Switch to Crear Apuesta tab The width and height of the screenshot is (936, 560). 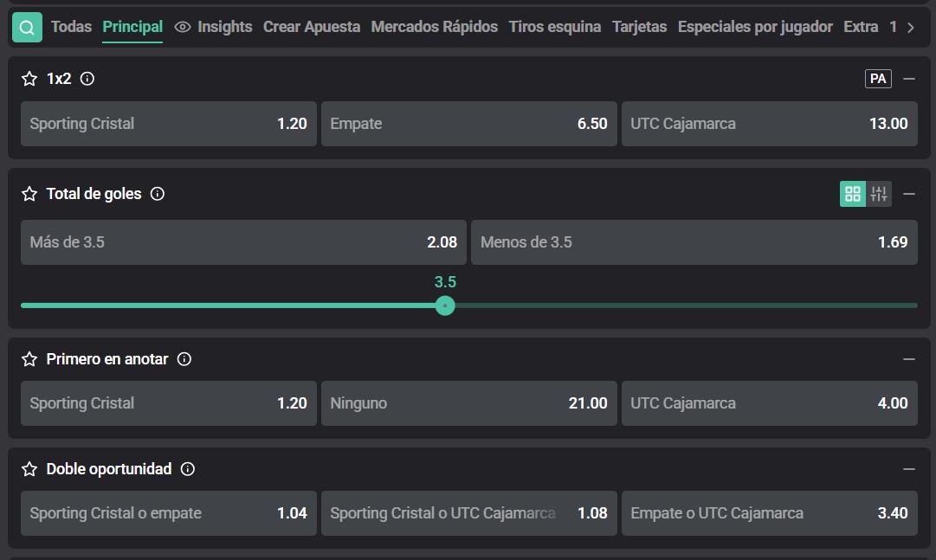point(312,27)
